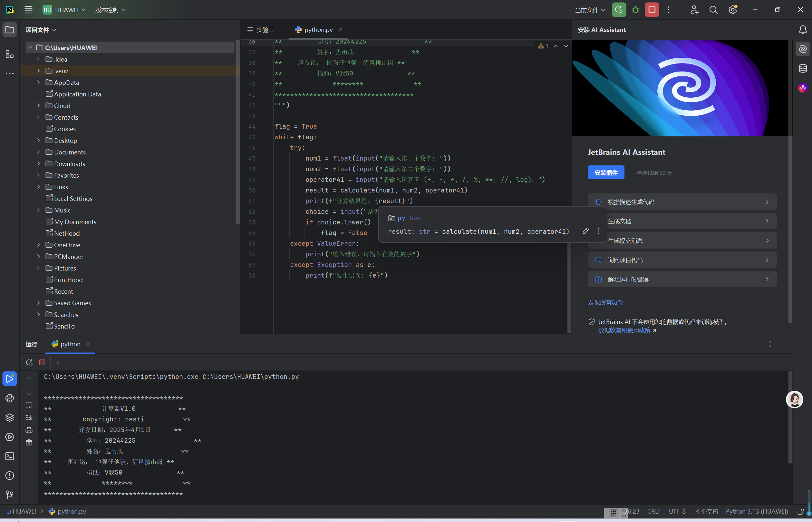The width and height of the screenshot is (812, 522).
Task: Open the Terminal tool window icon
Action: click(x=9, y=456)
